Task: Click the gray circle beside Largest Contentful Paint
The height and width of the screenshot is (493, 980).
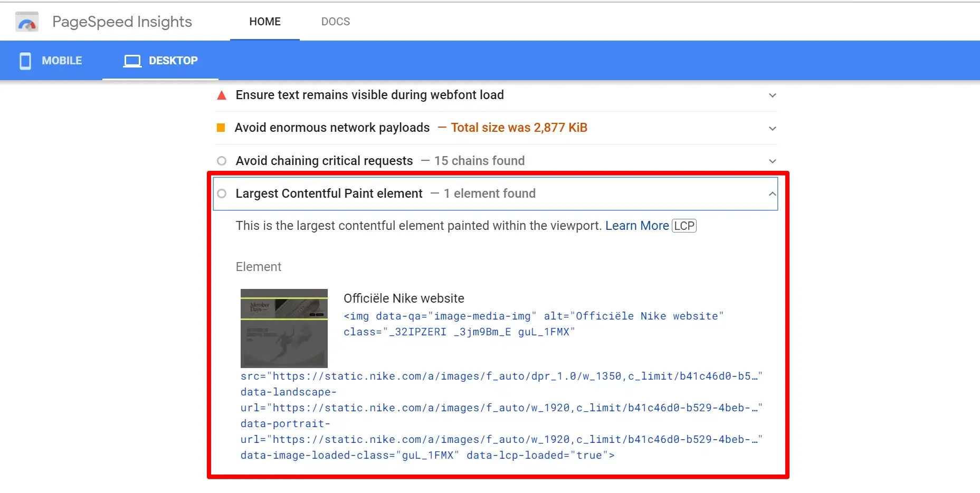Action: (x=222, y=194)
